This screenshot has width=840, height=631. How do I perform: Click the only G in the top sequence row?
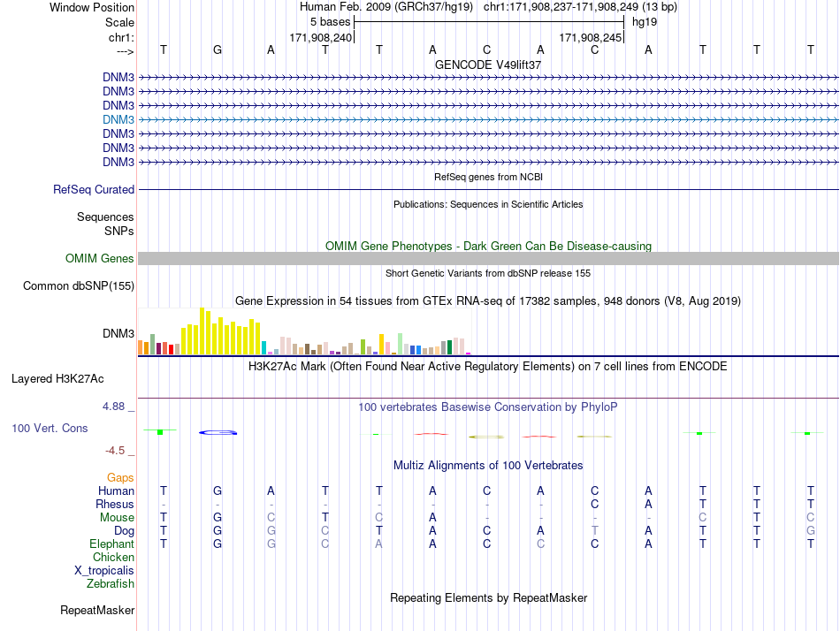tap(218, 49)
